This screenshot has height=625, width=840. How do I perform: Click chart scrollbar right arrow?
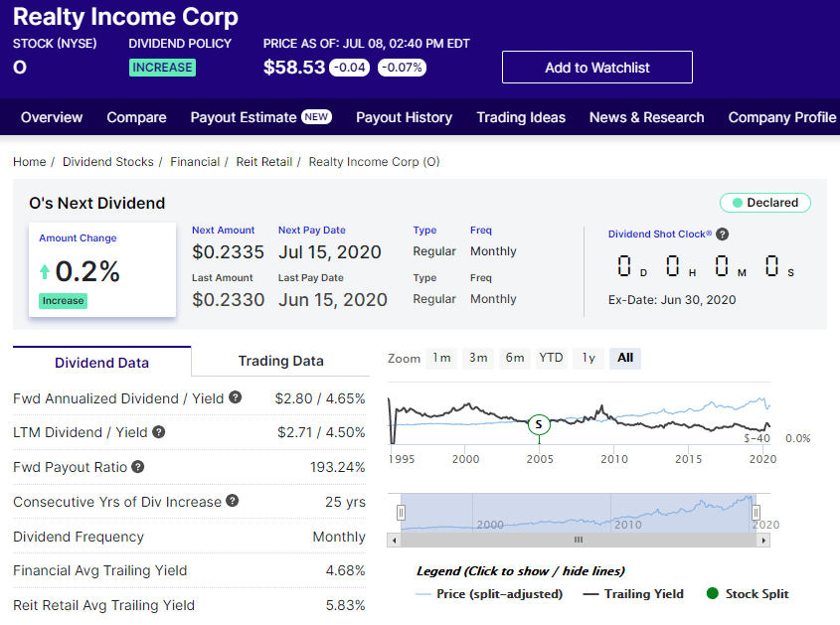tap(763, 540)
